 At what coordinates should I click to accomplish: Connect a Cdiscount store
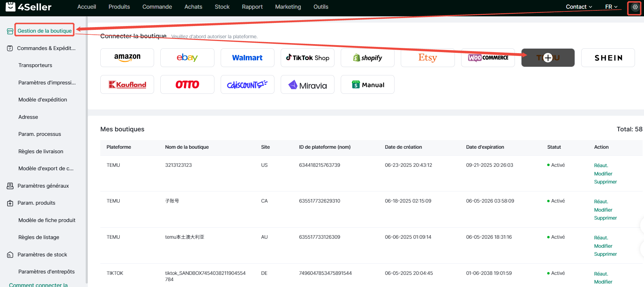pos(247,84)
